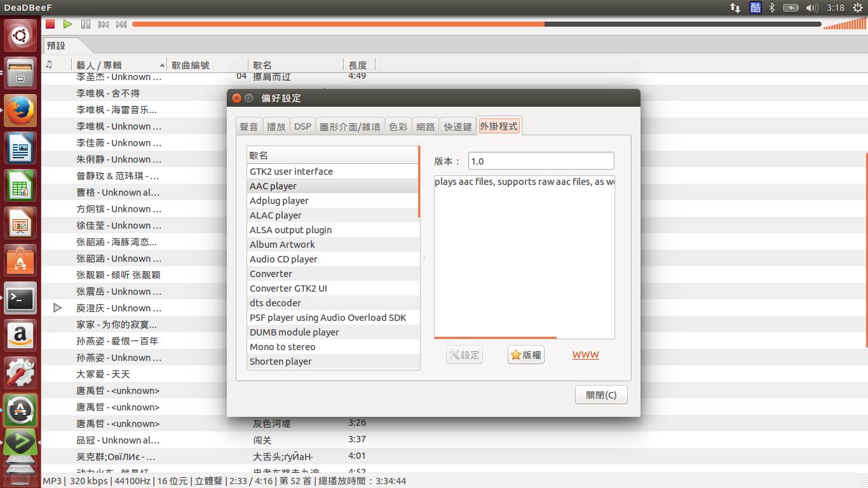This screenshot has width=868, height=488.
Task: Select DUMB module player plugin
Action: [333, 332]
